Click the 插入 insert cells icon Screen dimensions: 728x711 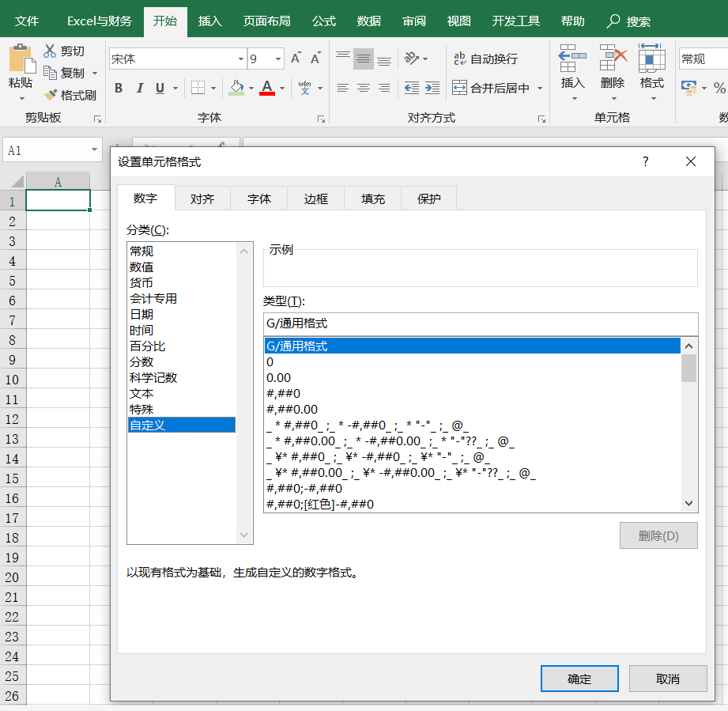point(572,59)
